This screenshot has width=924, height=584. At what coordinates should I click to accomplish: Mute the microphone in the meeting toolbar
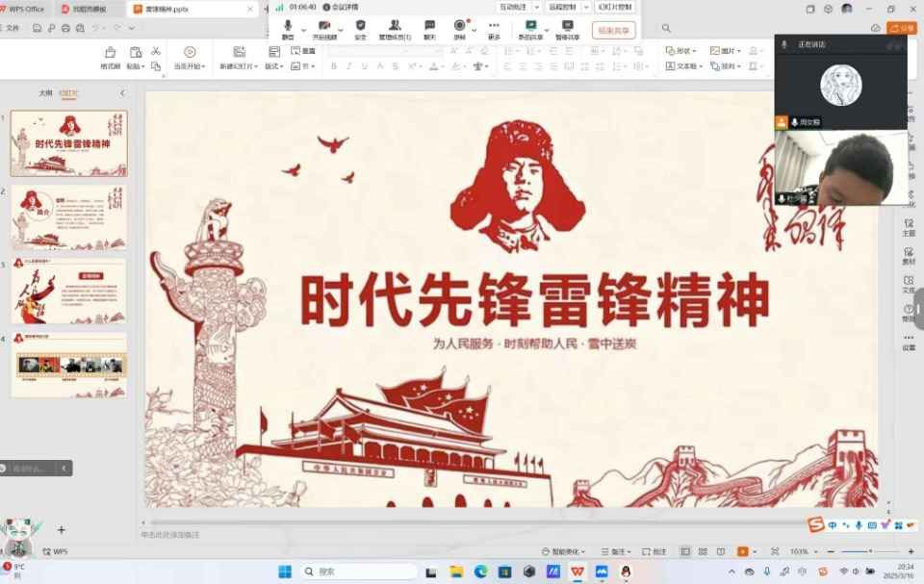click(x=288, y=26)
